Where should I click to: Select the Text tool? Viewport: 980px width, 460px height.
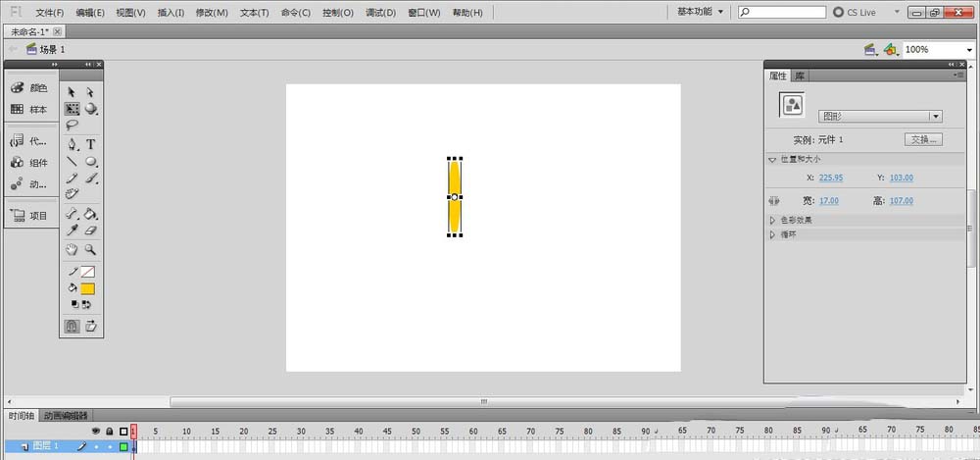(x=90, y=144)
